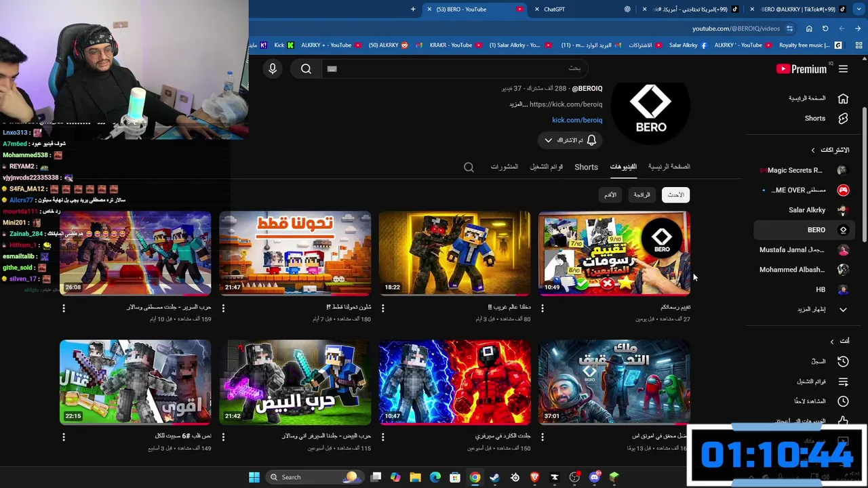Screen dimensions: 868x488
Task: Open the 10:47 red and blue video thumbnail
Action: (x=454, y=382)
